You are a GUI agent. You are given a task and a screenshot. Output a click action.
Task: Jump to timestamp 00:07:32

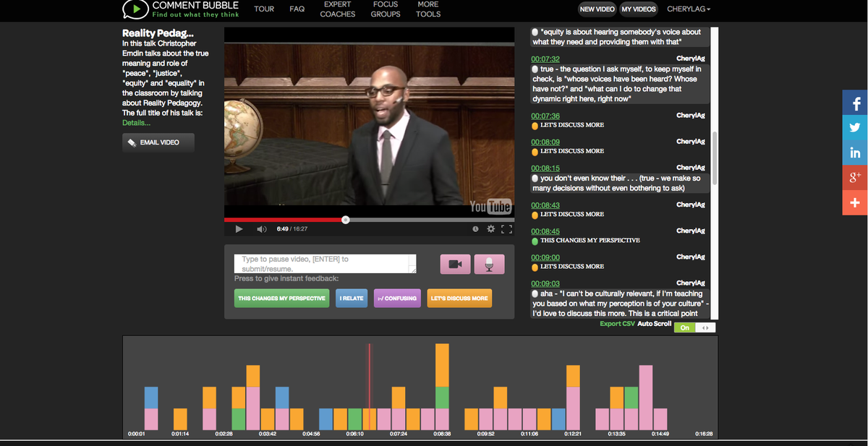click(545, 59)
